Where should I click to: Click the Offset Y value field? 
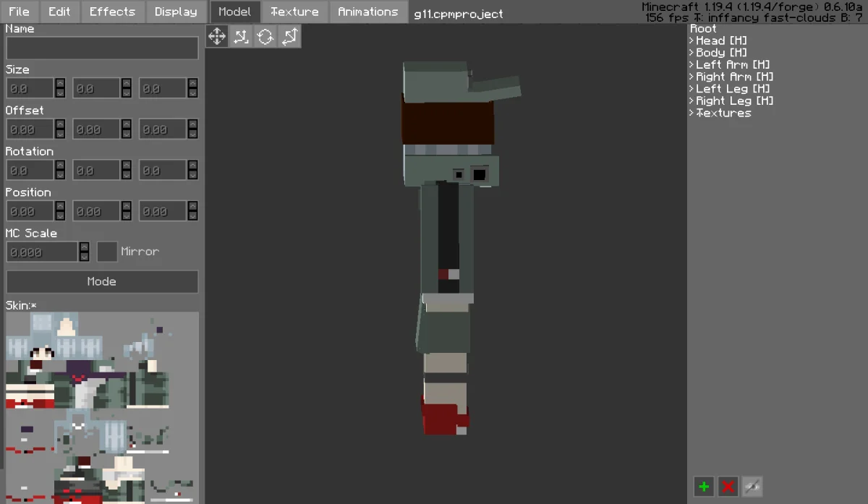click(96, 129)
